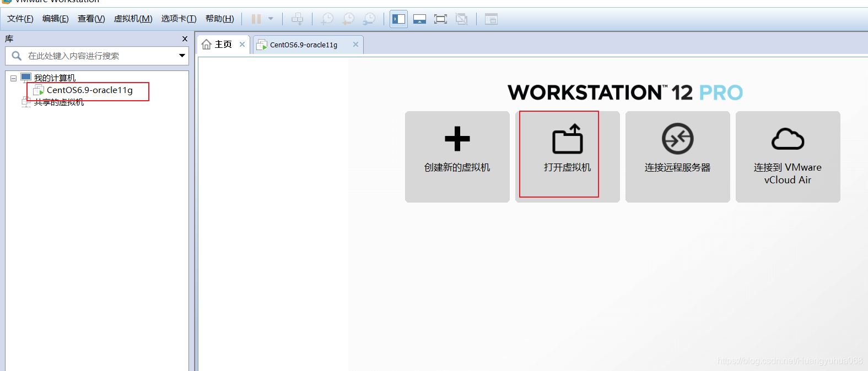Viewport: 868px width, 371px height.
Task: Open a virtual machine via 打开虚拟机 tile
Action: tap(567, 157)
